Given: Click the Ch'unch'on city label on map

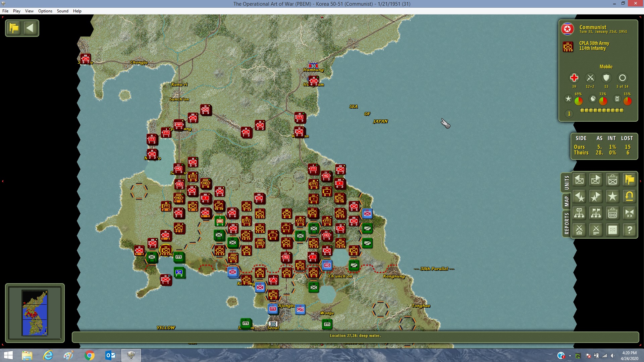Looking at the screenshot, I should 340,276.
